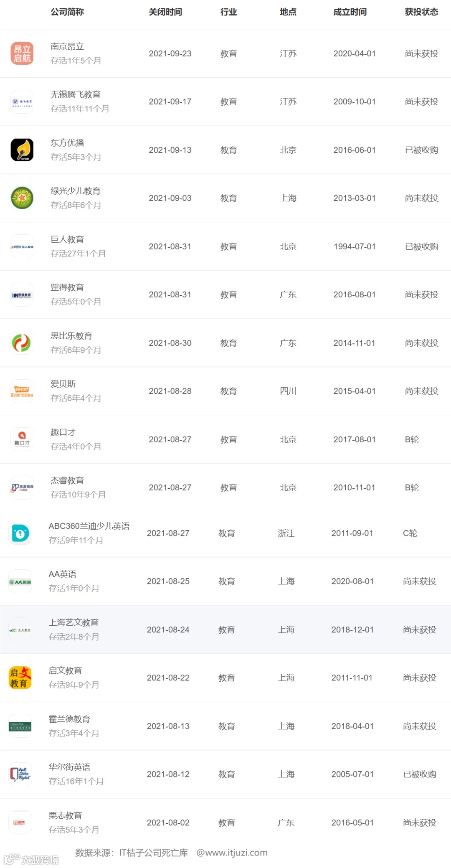Click the 上海艺文教育 logo icon
The width and height of the screenshot is (451, 868).
click(20, 629)
